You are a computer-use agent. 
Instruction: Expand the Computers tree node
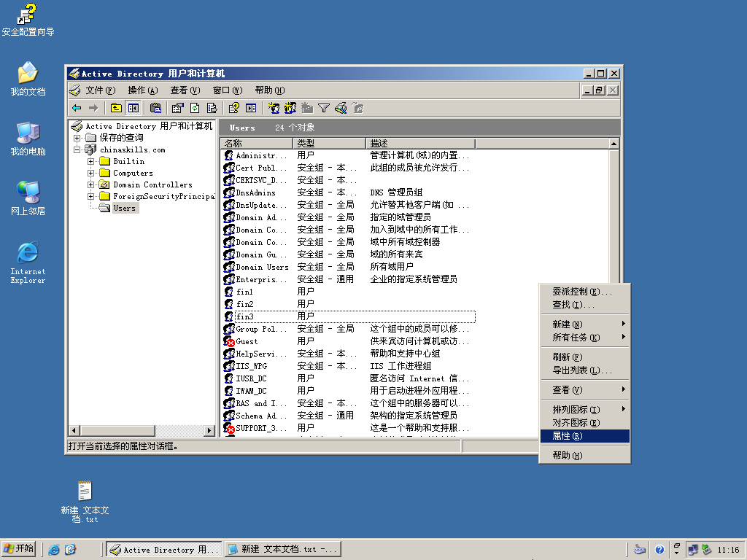pyautogui.click(x=90, y=173)
